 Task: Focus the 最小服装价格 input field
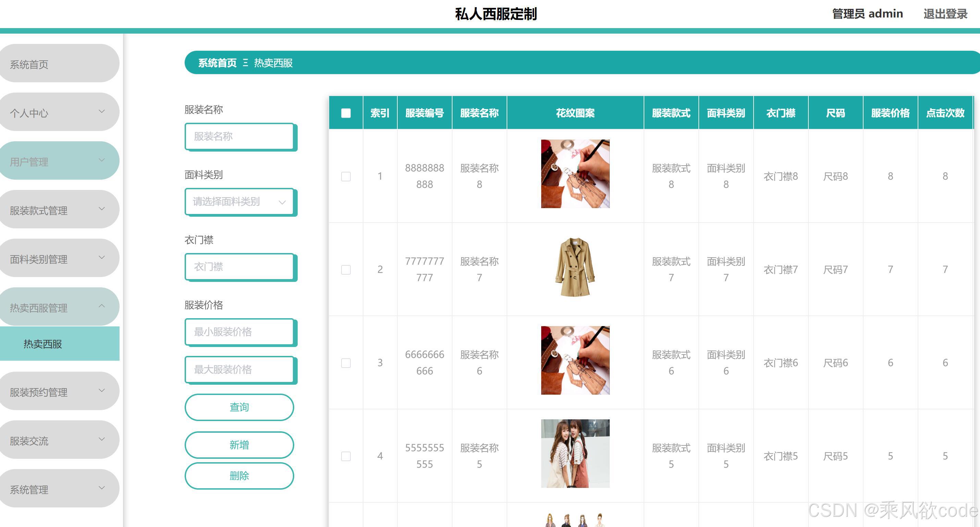239,332
